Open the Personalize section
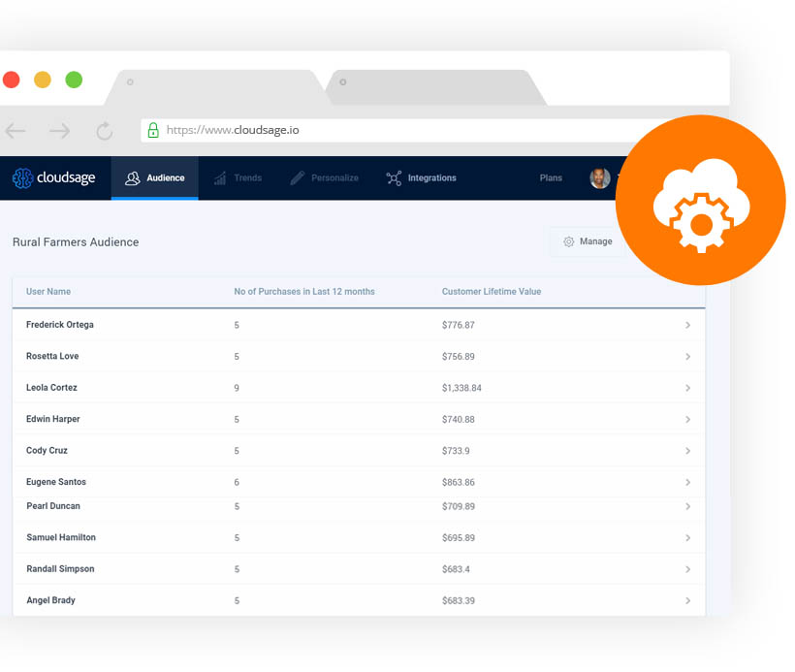Image resolution: width=795 pixels, height=672 pixels. [x=324, y=178]
